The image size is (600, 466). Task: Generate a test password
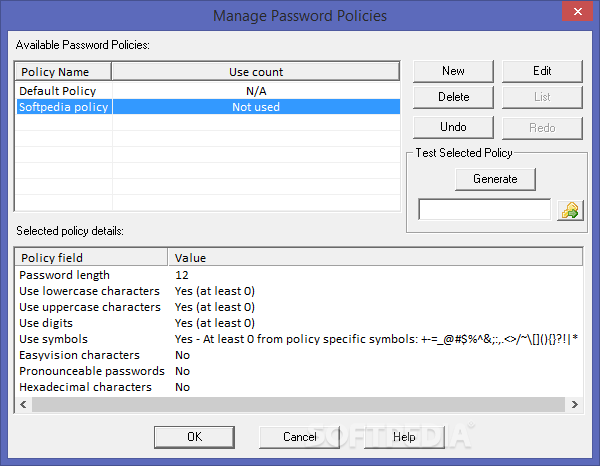(x=495, y=179)
